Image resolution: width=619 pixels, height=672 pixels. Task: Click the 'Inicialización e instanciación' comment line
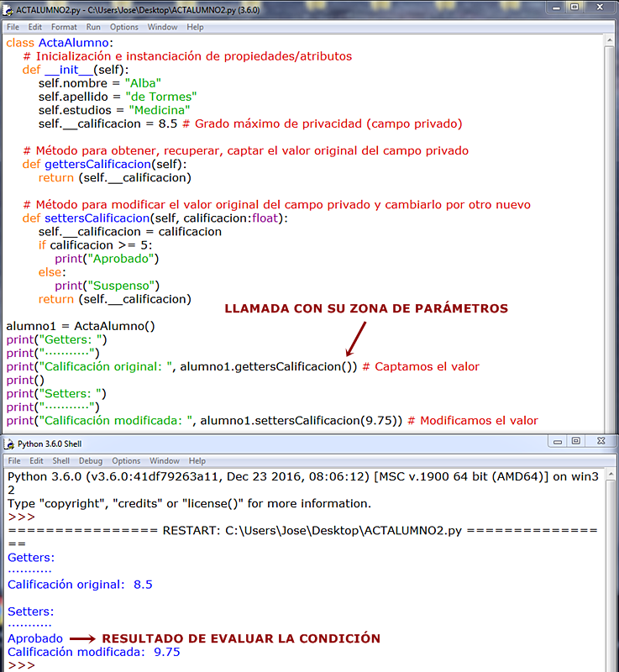point(187,56)
